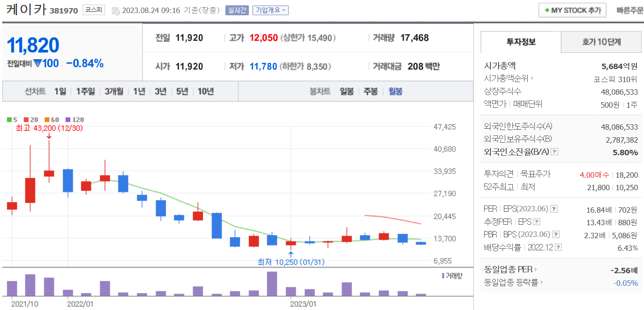This screenshot has width=644, height=310.
Task: Click the stock name 케이카
Action: [x=26, y=10]
